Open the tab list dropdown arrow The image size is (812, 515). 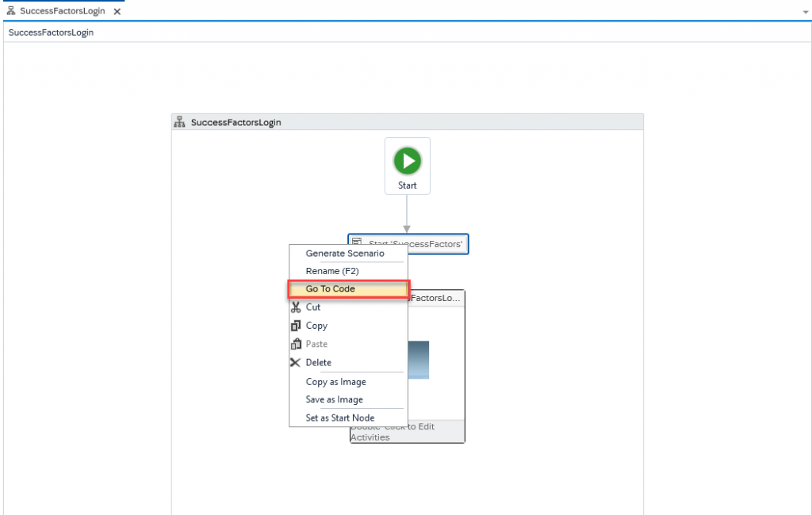(806, 12)
